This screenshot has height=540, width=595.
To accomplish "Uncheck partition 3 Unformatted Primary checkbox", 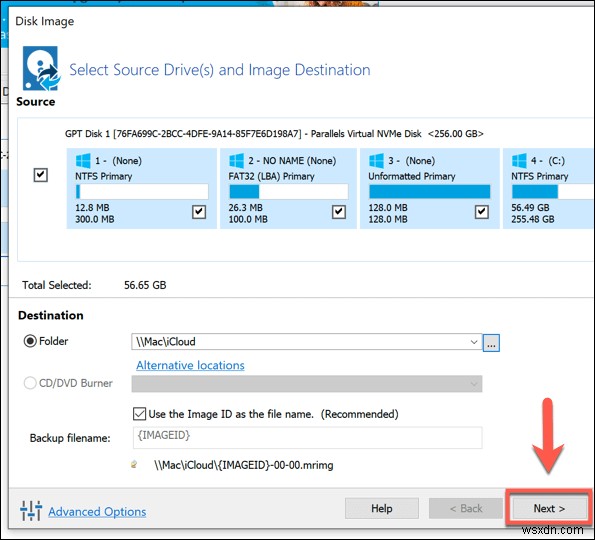I will 482,212.
